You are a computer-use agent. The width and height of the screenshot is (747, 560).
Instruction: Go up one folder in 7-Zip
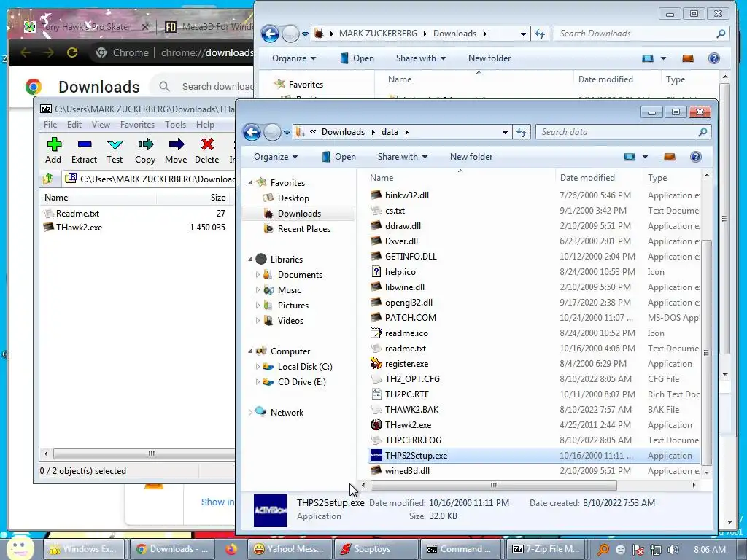click(x=47, y=179)
